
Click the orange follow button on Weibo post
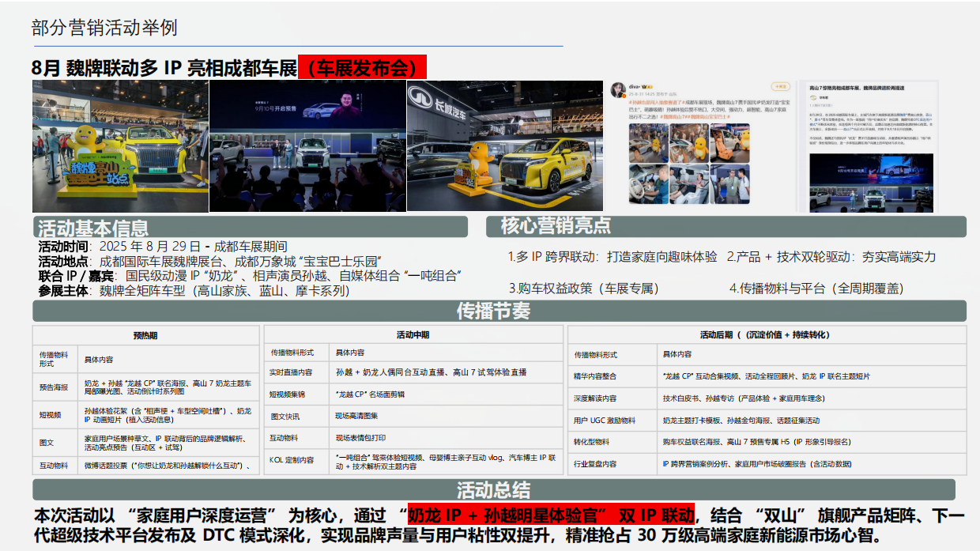click(781, 87)
